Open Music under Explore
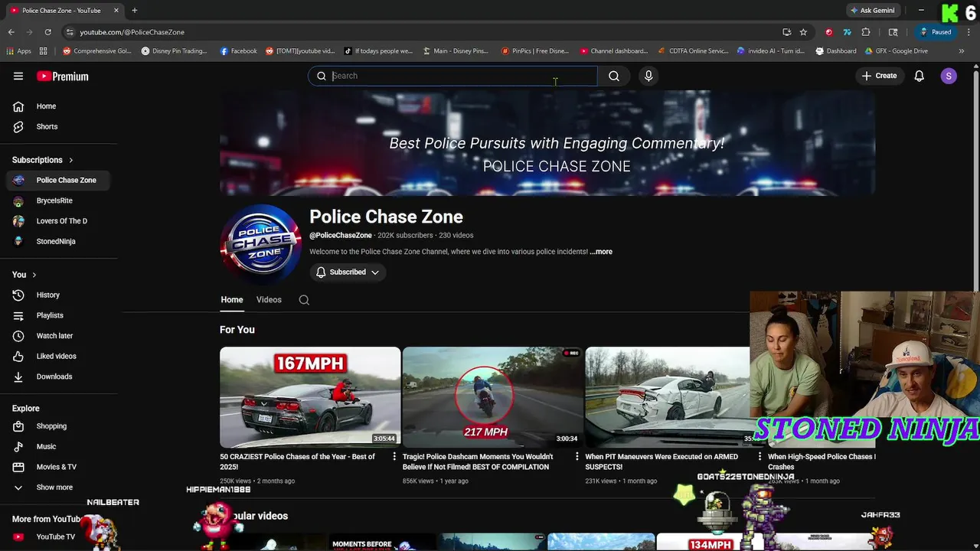This screenshot has height=551, width=980. 58,446
